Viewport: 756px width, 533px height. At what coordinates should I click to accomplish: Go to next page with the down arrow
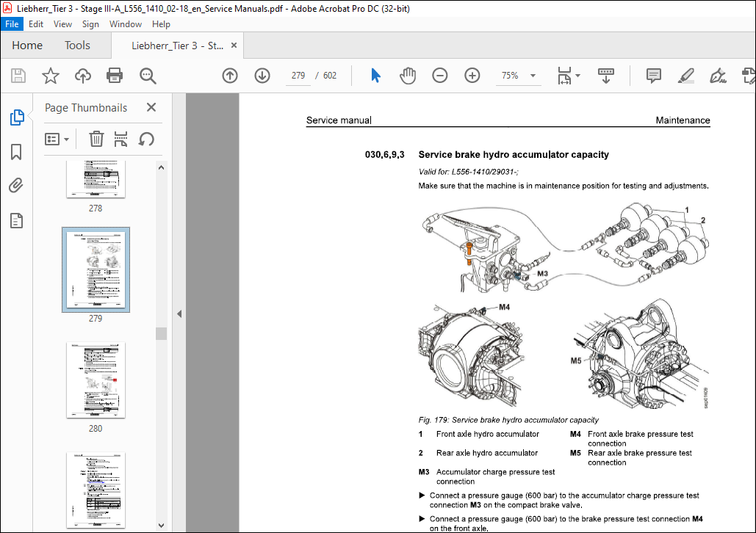[x=262, y=76]
